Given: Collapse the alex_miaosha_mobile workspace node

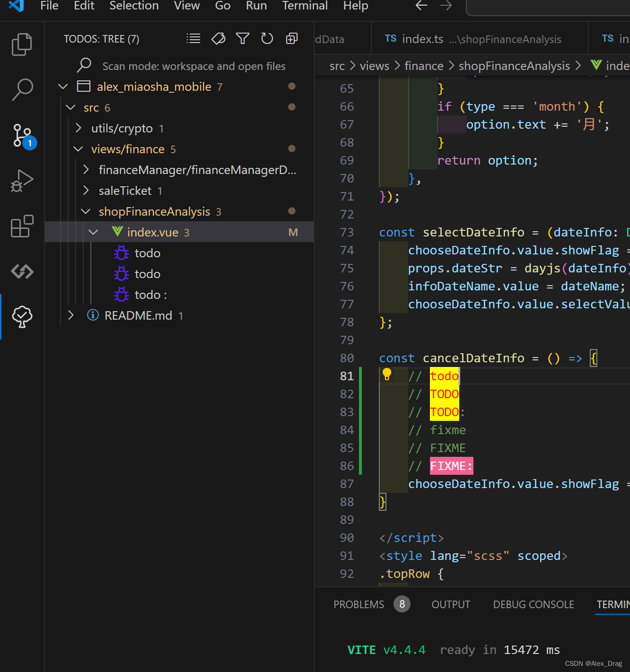Looking at the screenshot, I should point(63,87).
